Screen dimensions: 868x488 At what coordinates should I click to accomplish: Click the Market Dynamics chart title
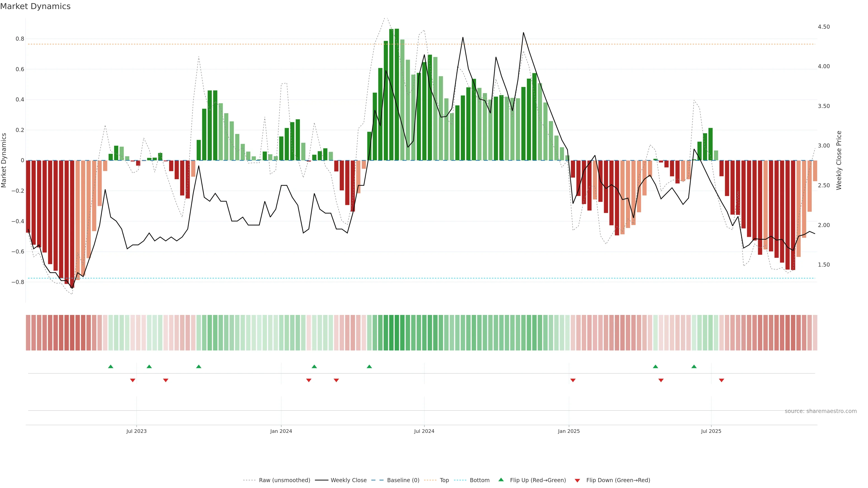tap(35, 6)
